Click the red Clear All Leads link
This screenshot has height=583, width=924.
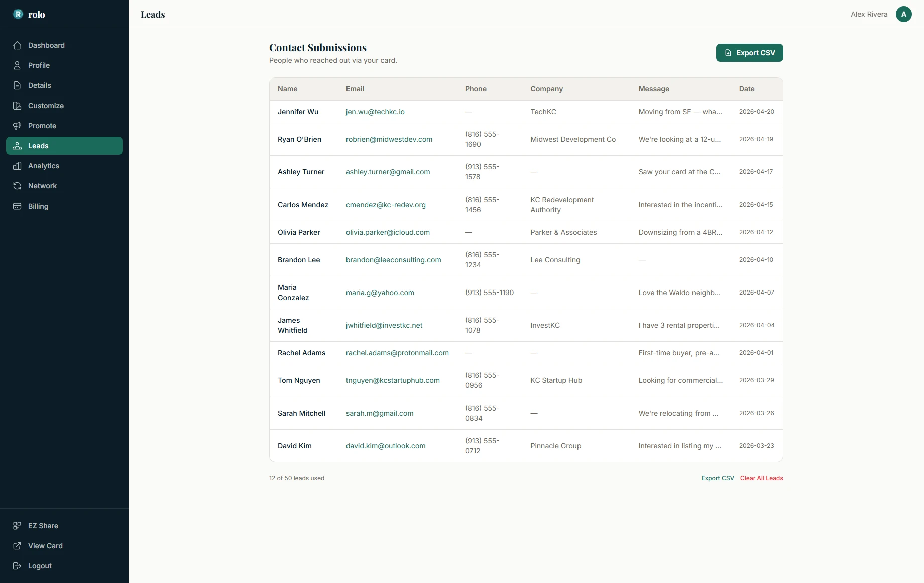[x=761, y=478]
